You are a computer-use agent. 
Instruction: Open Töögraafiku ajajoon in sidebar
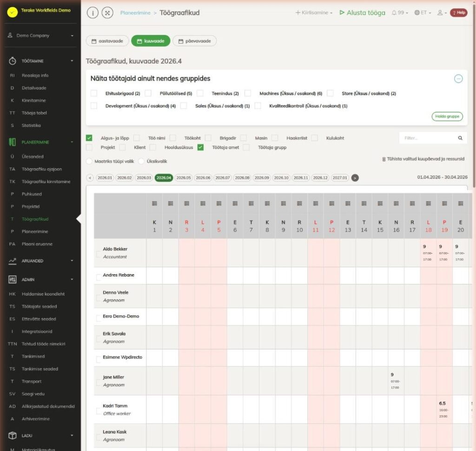point(41,169)
